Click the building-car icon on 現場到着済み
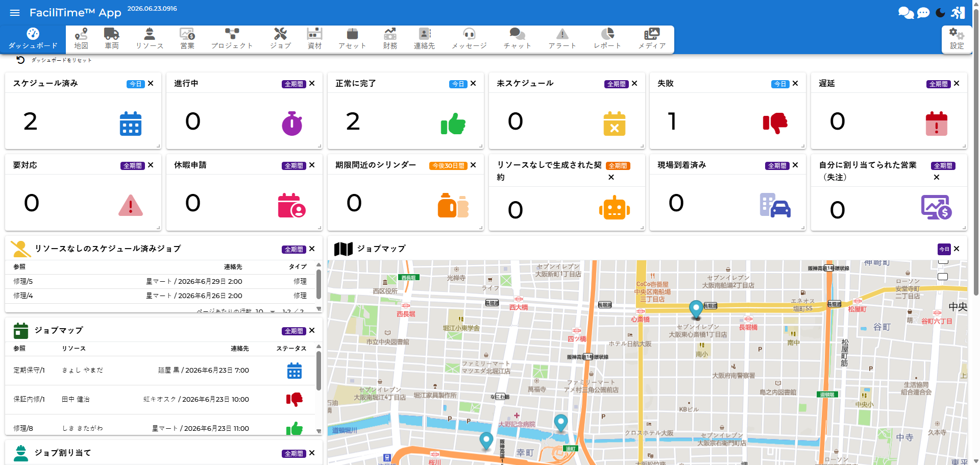The height and width of the screenshot is (465, 980). [x=775, y=205]
